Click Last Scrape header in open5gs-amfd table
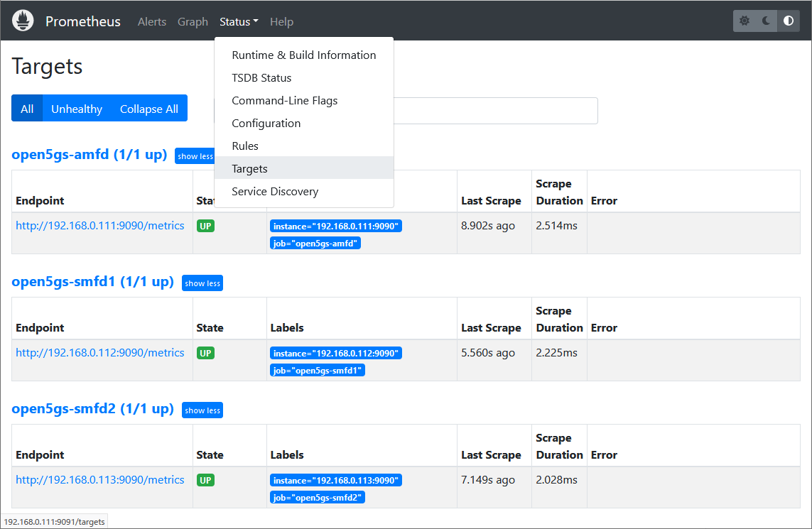The height and width of the screenshot is (529, 812). pos(491,201)
